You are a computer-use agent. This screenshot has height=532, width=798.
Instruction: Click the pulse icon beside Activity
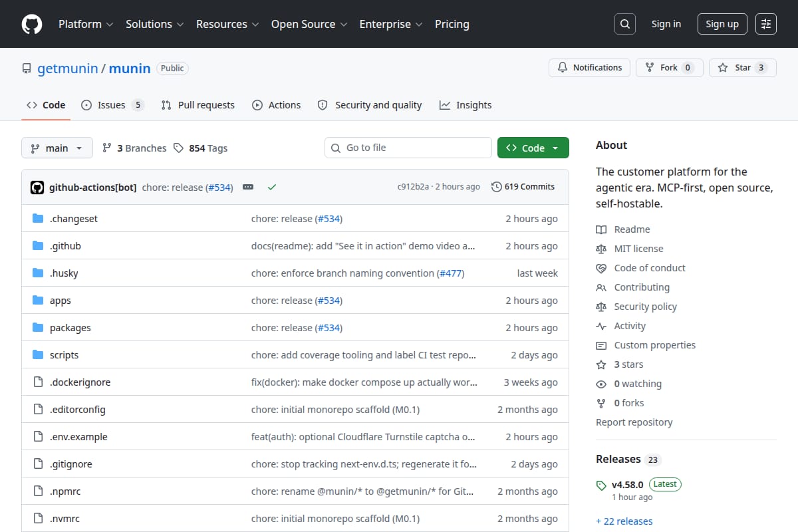click(601, 326)
